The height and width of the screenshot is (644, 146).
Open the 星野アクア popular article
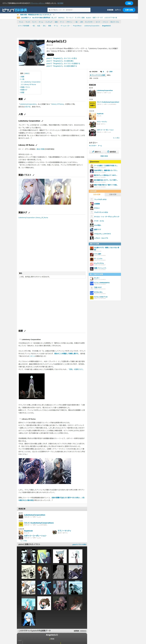coord(97,229)
